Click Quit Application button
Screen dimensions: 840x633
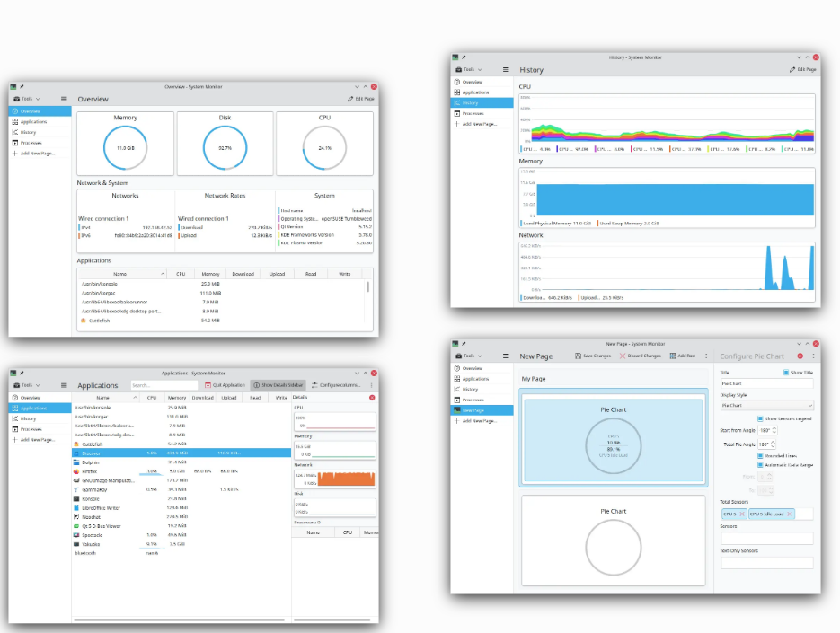click(224, 385)
